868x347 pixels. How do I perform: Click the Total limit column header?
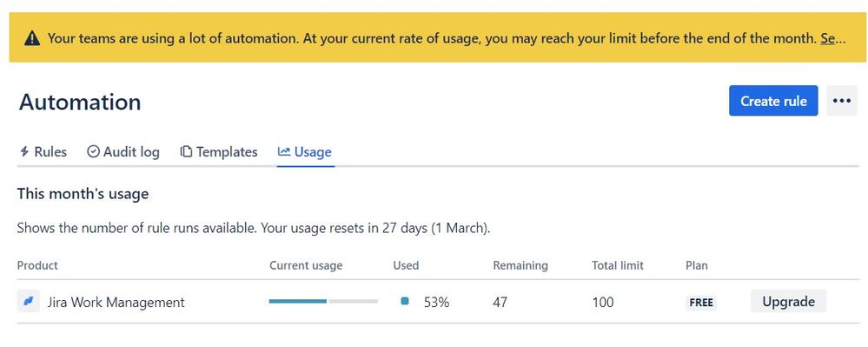(617, 265)
